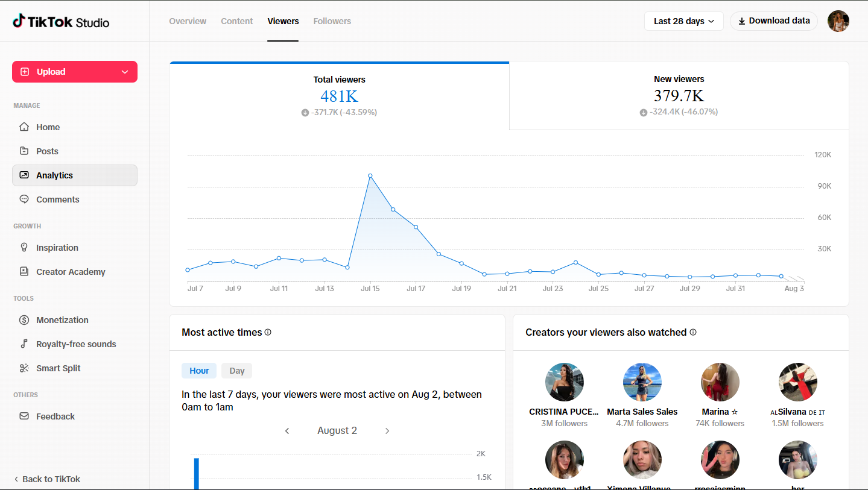Click info icon beside Most active times

tap(268, 332)
